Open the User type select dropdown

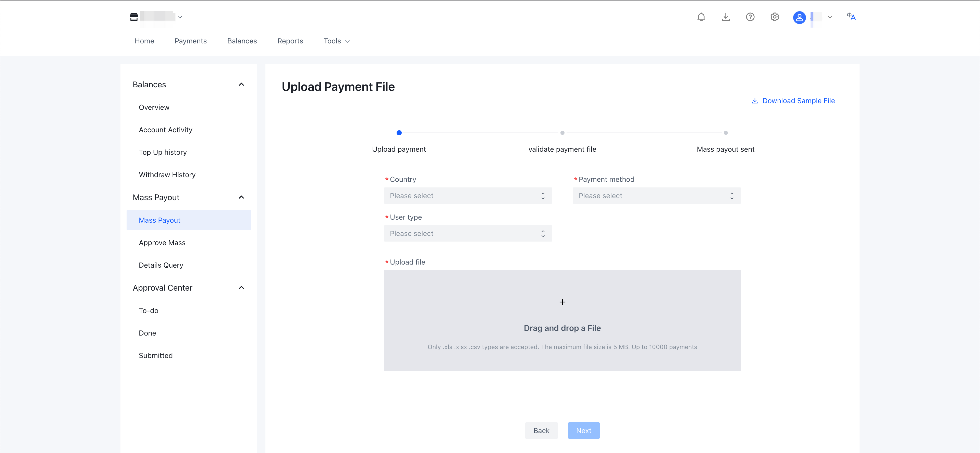click(x=468, y=233)
